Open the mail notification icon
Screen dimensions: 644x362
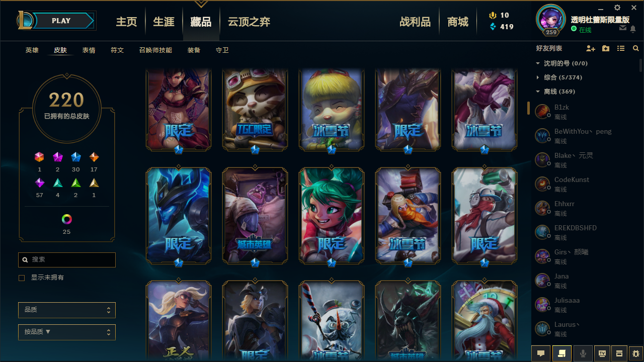point(623,28)
